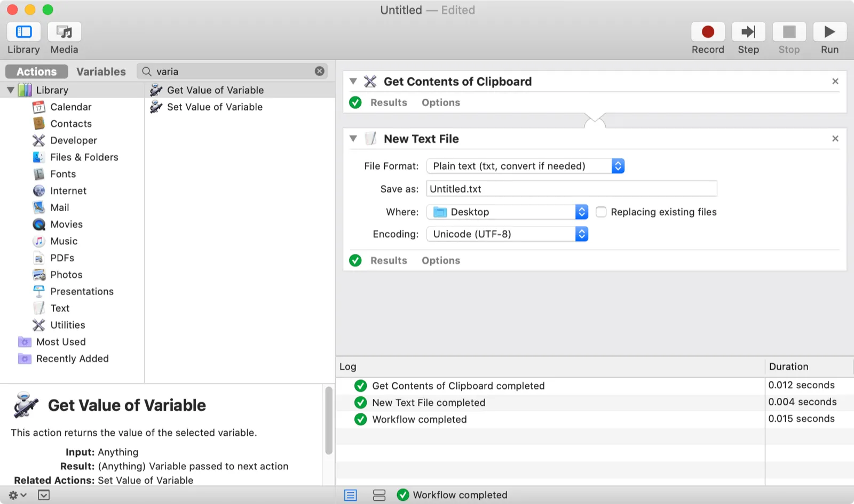Click the Save as filename field
Image resolution: width=854 pixels, height=504 pixels.
coord(572,189)
